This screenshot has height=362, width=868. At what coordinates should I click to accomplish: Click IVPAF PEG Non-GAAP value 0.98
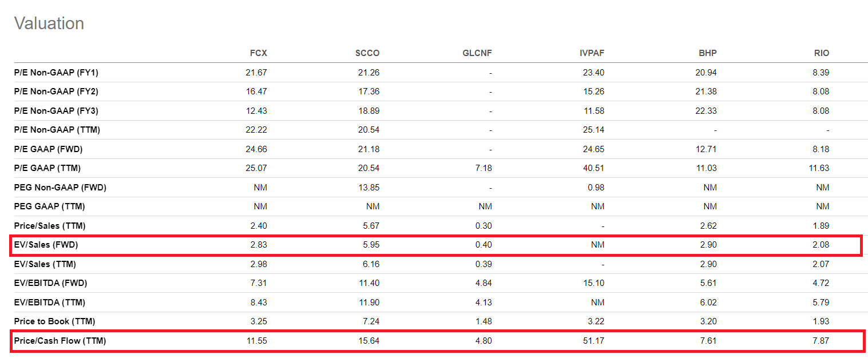(x=596, y=188)
